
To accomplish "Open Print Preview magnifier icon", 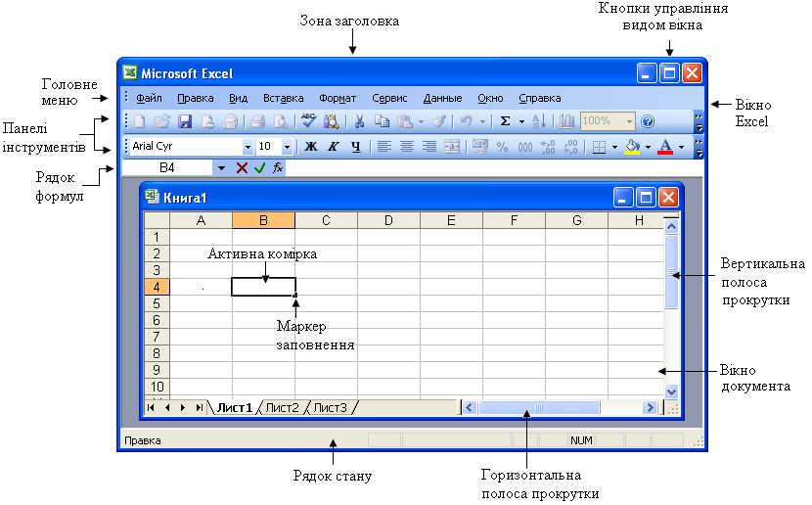I will (280, 121).
